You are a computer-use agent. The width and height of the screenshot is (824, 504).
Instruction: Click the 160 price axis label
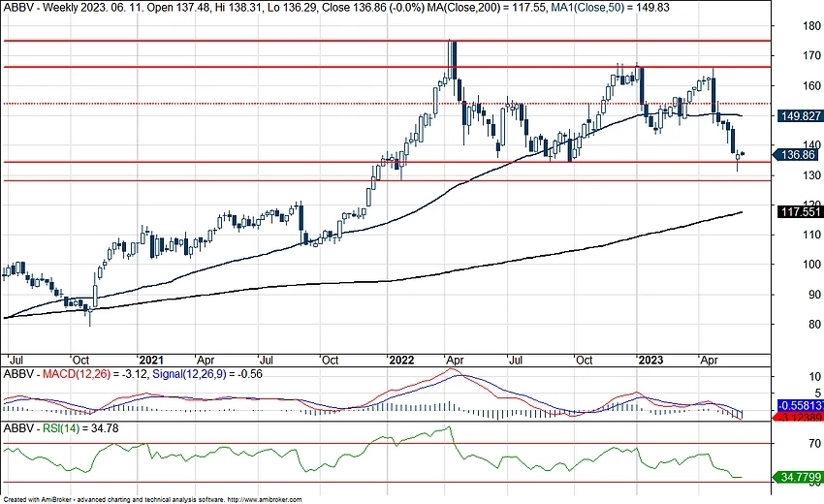pos(812,85)
